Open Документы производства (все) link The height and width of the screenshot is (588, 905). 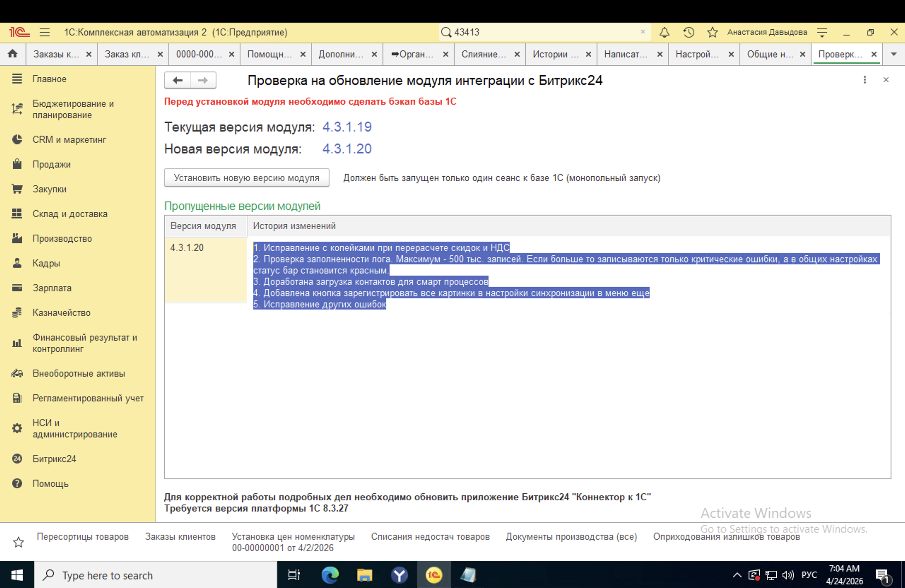tap(571, 536)
